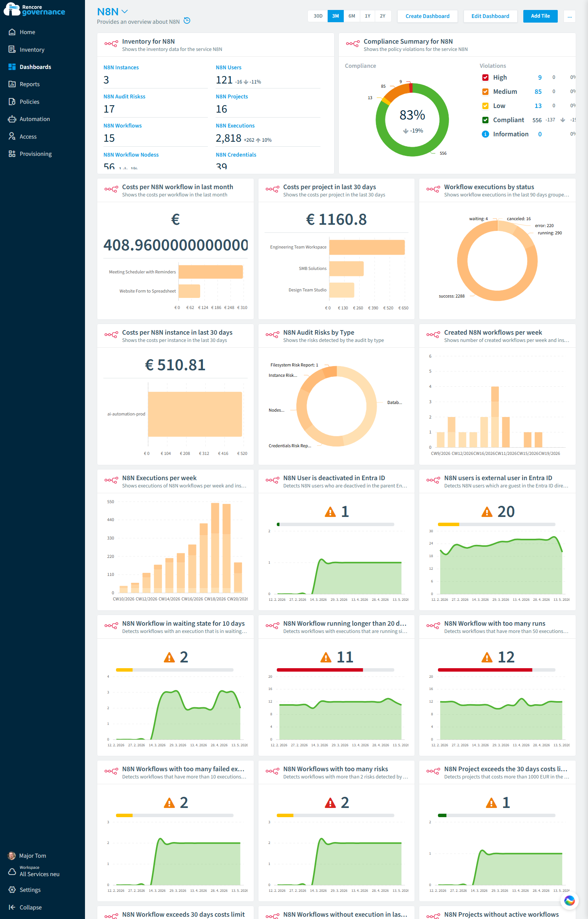Image resolution: width=588 pixels, height=919 pixels.
Task: Select the Dashboards sidebar icon
Action: [12, 67]
